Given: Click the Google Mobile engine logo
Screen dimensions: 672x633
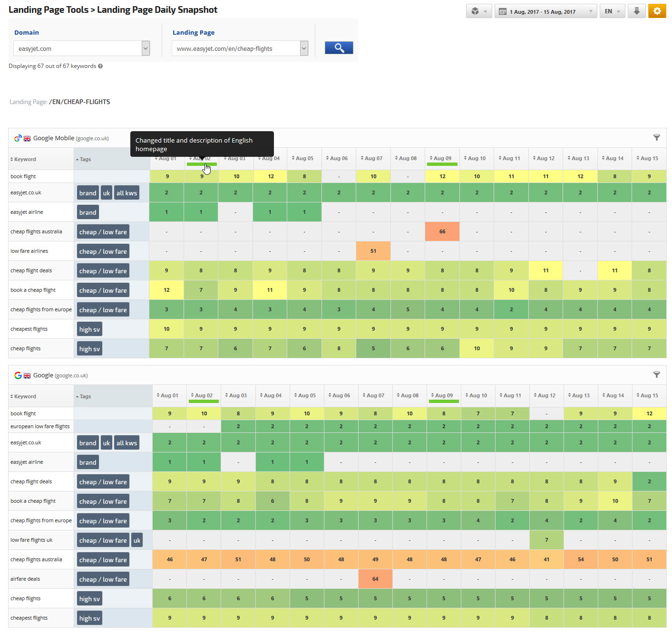Looking at the screenshot, I should pyautogui.click(x=18, y=138).
